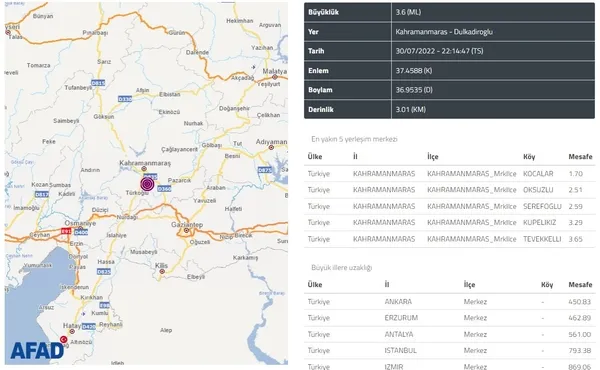Click the D420 road shield near Hatay
Viewport: 600px width, 370px height.
tap(89, 326)
